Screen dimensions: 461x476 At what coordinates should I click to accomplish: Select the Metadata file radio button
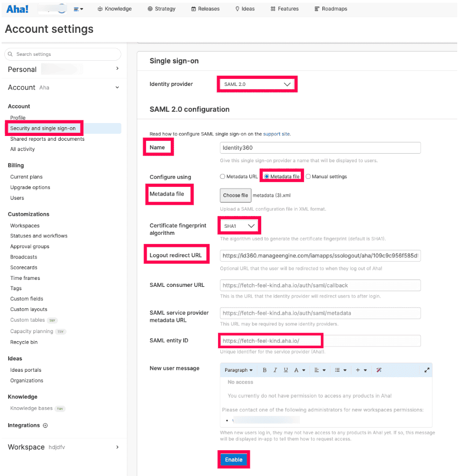point(266,177)
